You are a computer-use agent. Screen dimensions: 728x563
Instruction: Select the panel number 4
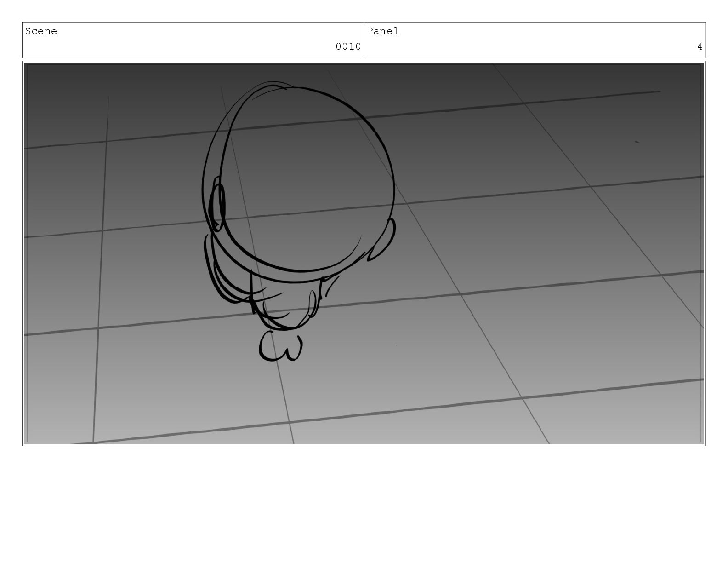coord(700,46)
